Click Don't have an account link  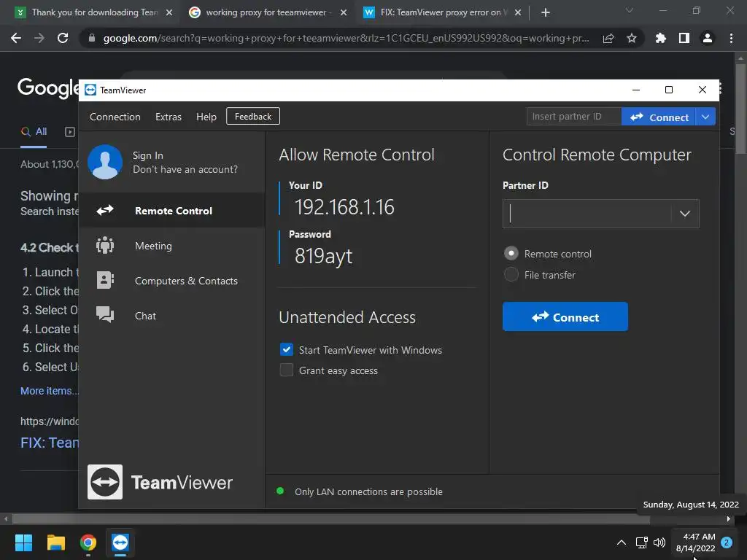pos(185,169)
